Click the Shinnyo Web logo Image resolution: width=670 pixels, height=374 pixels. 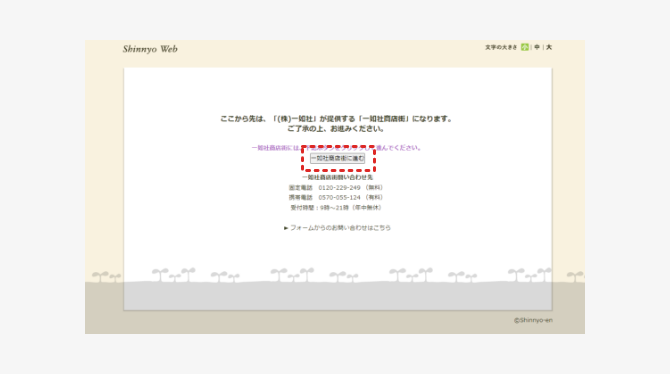coord(150,49)
